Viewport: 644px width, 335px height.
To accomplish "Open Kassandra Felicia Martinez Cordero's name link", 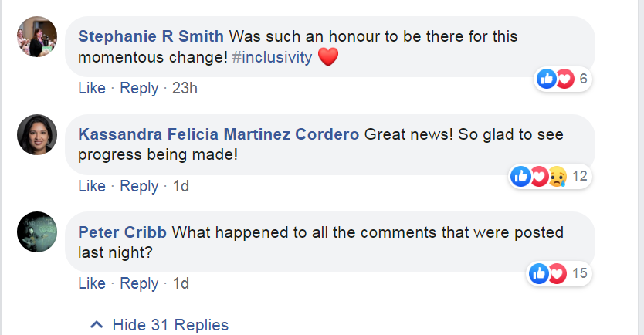I will (219, 134).
